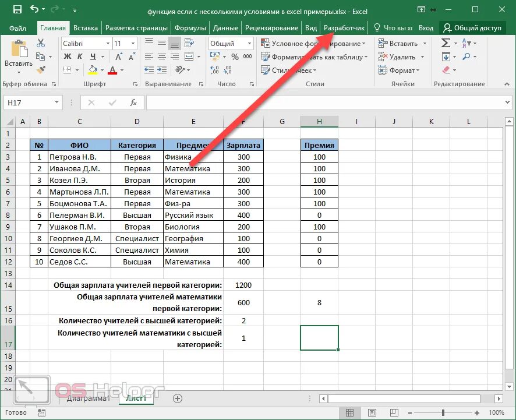Toggle Bold (Ж) formatting

coord(67,57)
